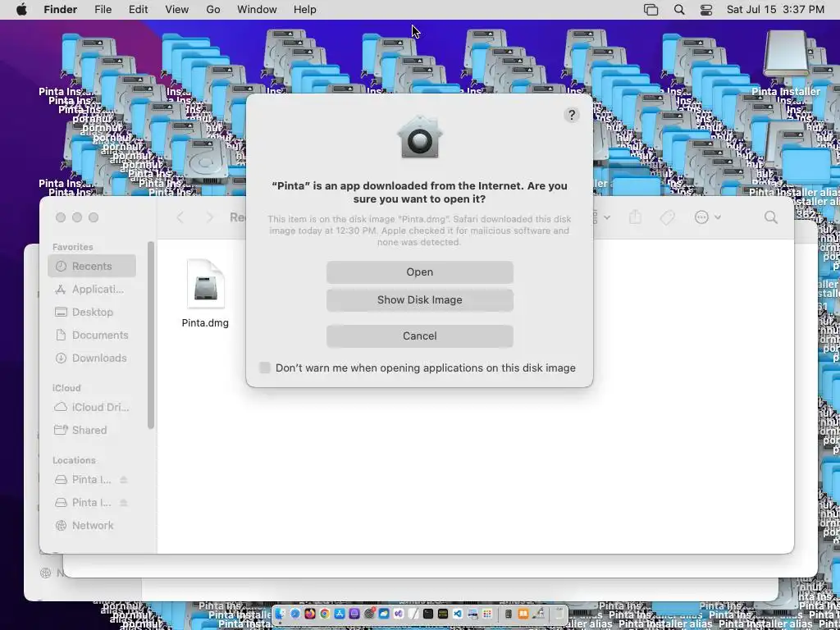Click the Finder forward arrow
840x630 pixels.
[209, 217]
